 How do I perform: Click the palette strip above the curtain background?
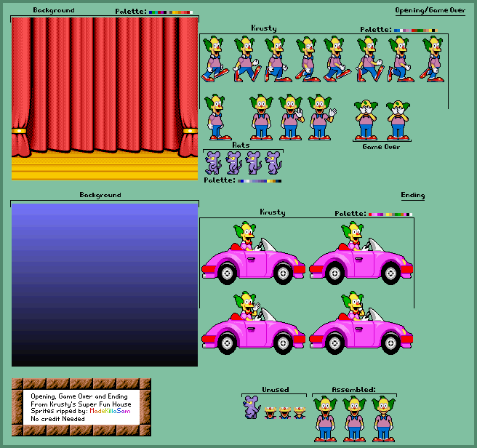point(170,12)
